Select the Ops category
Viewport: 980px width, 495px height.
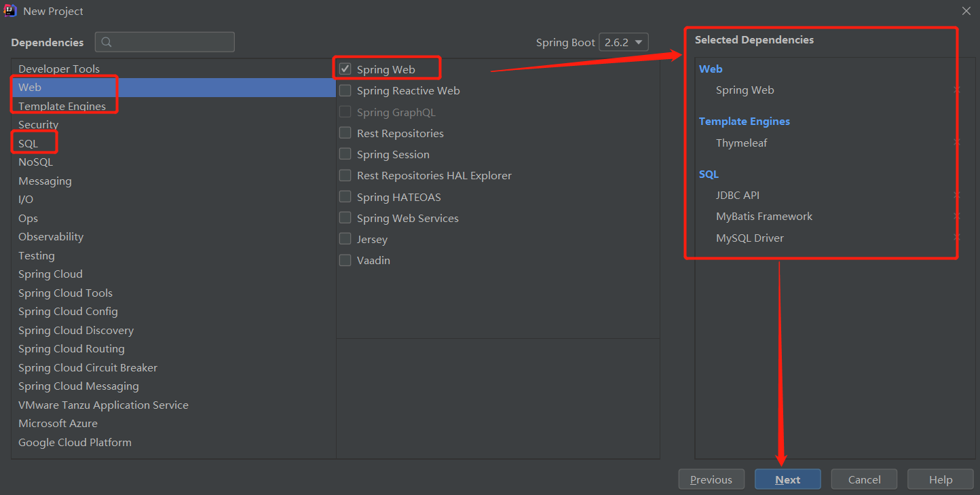click(174, 218)
